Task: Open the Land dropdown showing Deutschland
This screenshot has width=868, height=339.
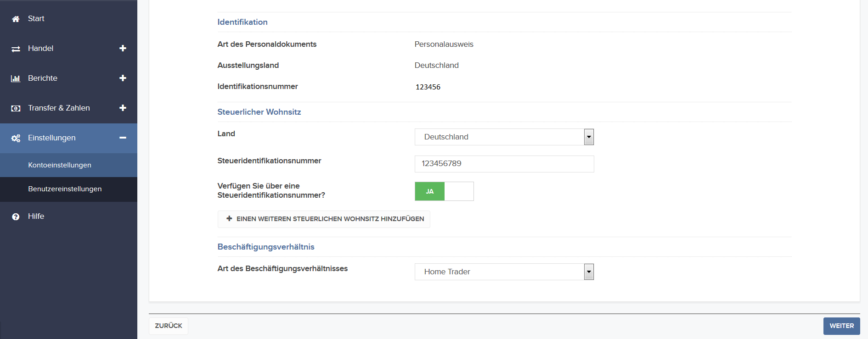Action: [x=504, y=137]
